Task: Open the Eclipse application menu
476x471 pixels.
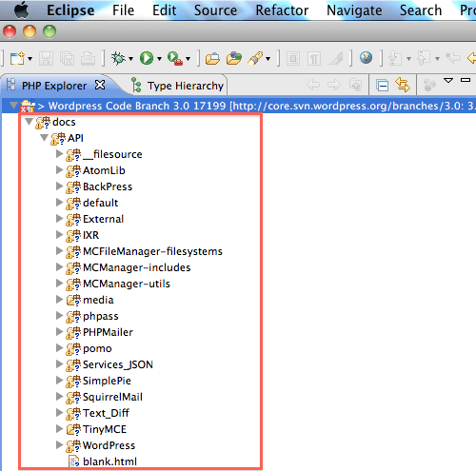Action: pos(70,10)
